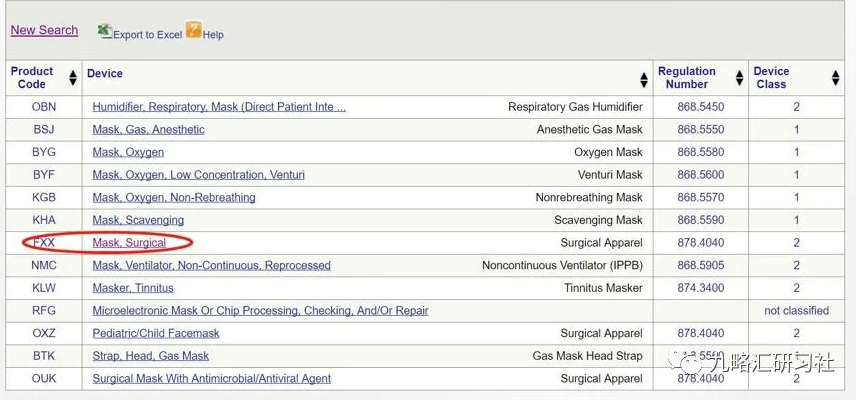Image resolution: width=856 pixels, height=400 pixels.
Task: Start a New Search
Action: [44, 30]
